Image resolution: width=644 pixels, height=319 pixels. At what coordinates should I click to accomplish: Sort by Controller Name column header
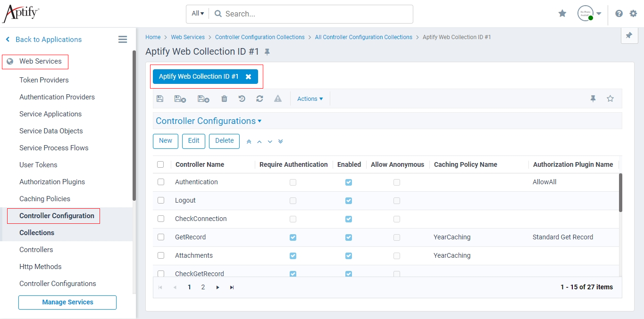click(200, 164)
